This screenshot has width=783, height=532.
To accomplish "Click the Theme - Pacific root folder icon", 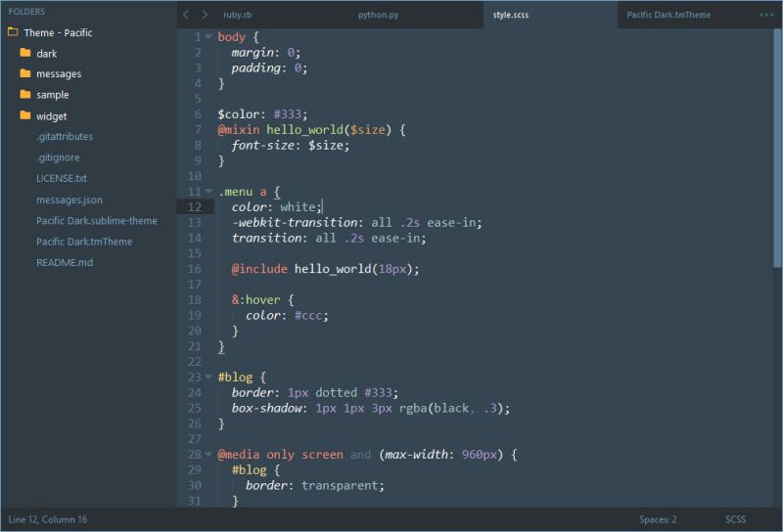I will click(x=13, y=32).
